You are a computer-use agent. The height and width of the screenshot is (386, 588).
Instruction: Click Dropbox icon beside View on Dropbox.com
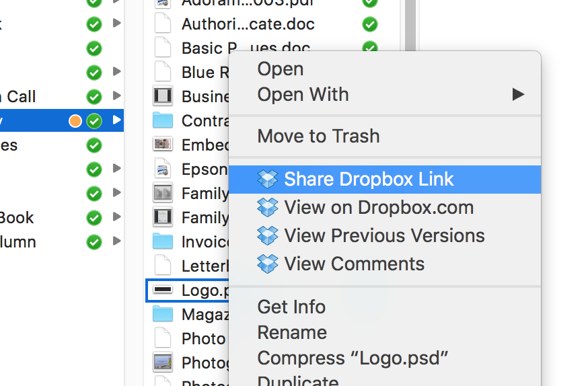click(268, 207)
